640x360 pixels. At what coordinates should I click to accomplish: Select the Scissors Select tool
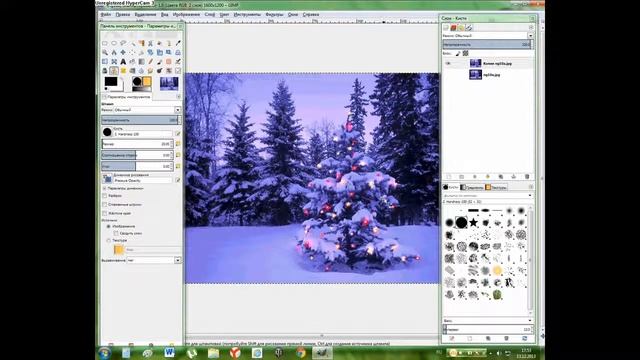(x=150, y=43)
